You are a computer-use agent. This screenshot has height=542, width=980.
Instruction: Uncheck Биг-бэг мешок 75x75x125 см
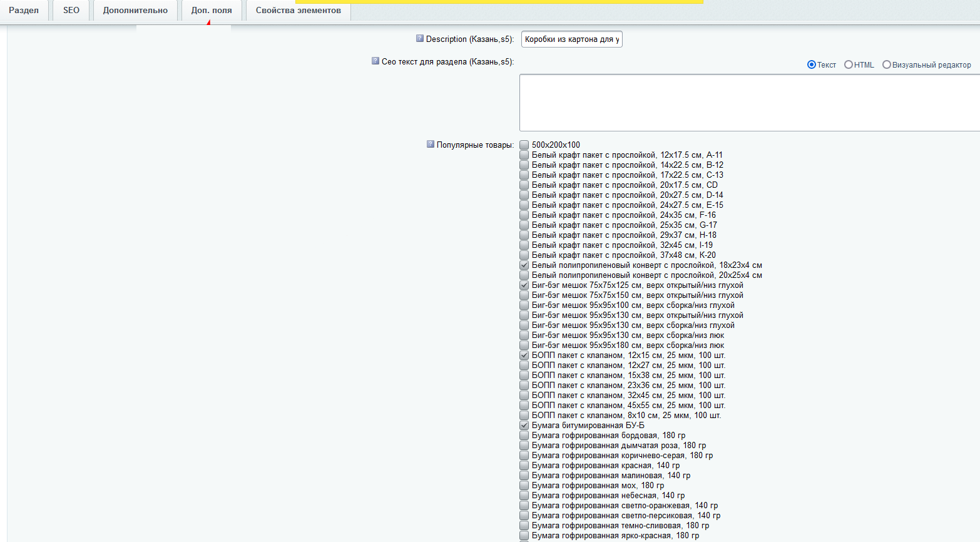524,285
